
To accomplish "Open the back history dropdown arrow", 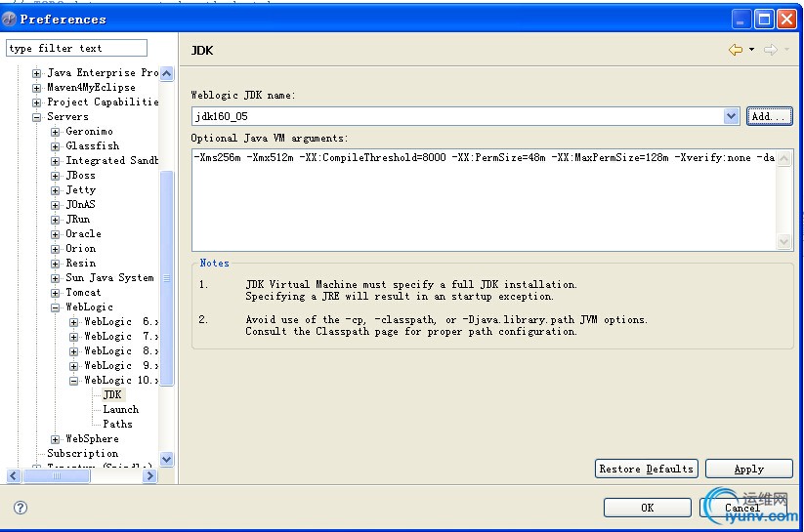I will (751, 50).
